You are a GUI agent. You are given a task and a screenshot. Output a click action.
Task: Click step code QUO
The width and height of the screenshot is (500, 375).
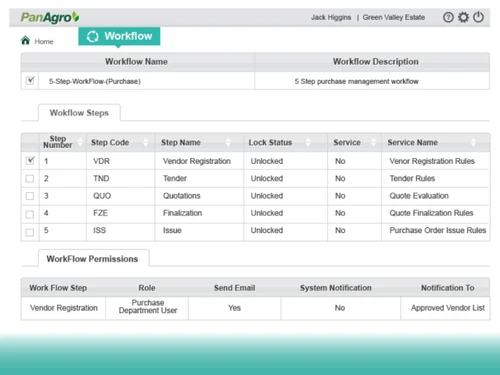(x=102, y=196)
